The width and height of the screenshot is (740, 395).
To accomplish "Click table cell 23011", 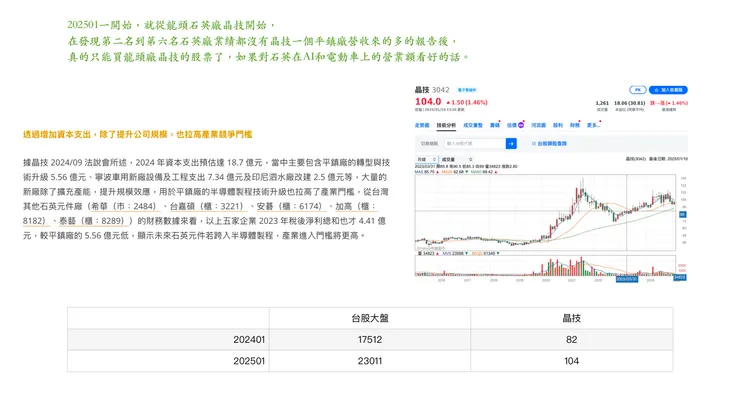I will click(370, 361).
